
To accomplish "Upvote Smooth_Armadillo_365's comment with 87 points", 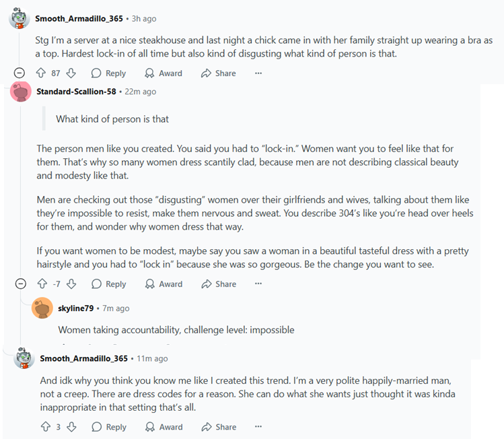I will 41,73.
